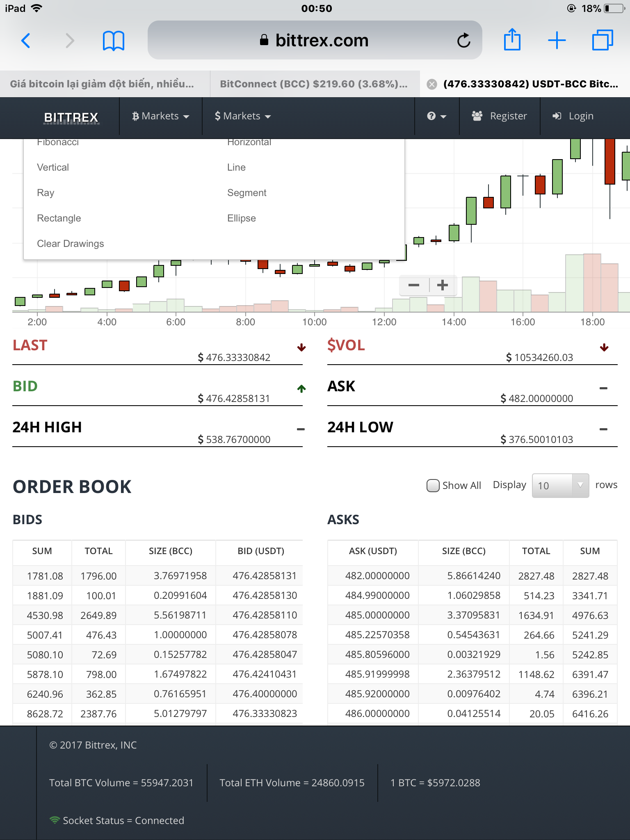The height and width of the screenshot is (840, 630).
Task: Go to the BITTREX home logo
Action: point(71,118)
